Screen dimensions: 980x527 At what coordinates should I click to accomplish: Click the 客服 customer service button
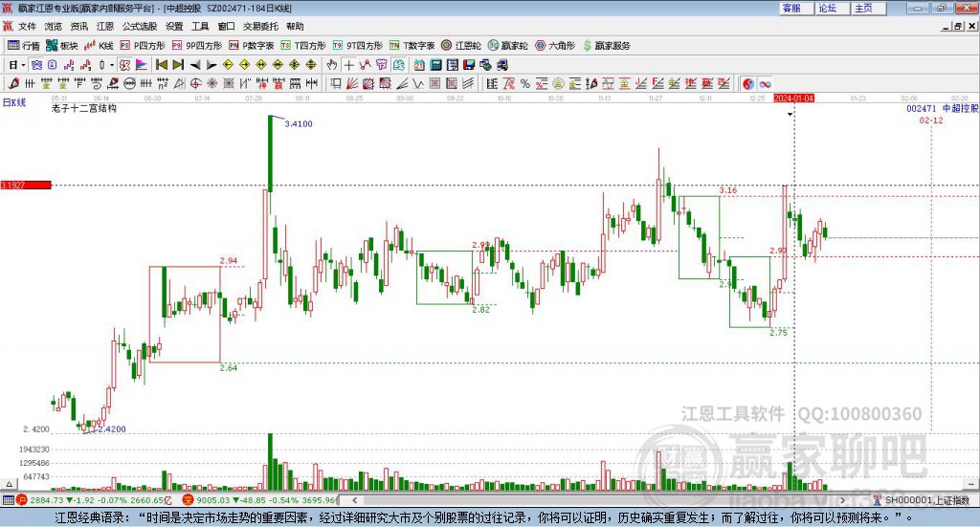pos(791,8)
